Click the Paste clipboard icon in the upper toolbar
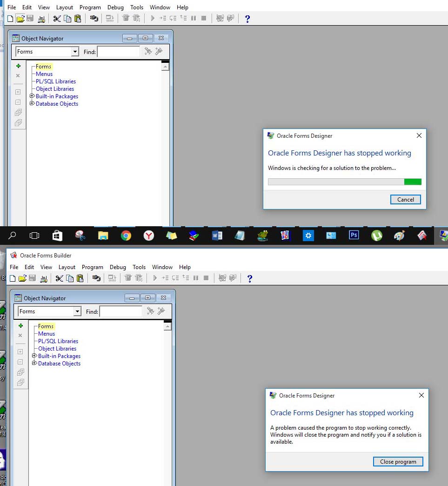 click(78, 19)
